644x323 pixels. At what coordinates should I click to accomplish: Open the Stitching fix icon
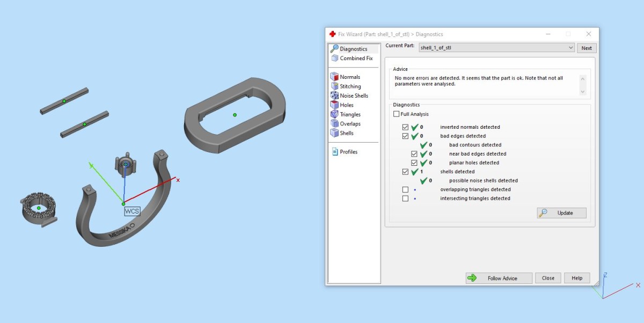(334, 86)
